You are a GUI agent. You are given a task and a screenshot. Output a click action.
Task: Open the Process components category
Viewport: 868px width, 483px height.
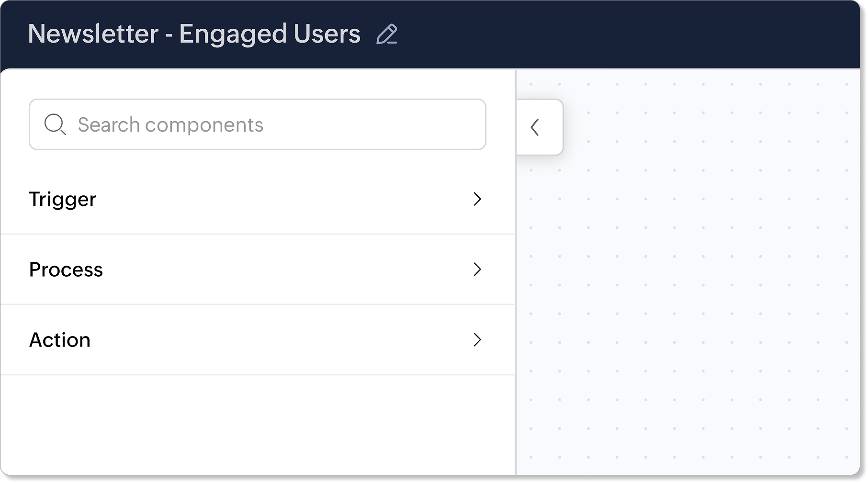click(x=258, y=270)
